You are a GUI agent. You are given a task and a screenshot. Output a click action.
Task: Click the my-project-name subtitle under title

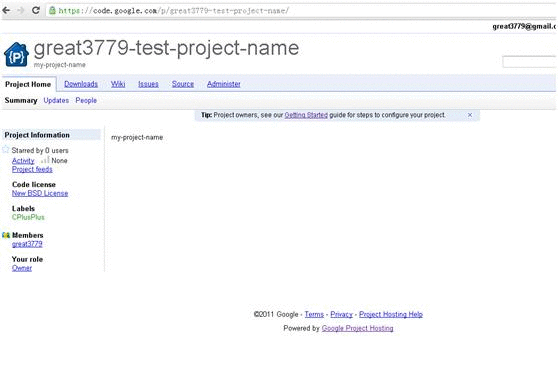tap(59, 65)
